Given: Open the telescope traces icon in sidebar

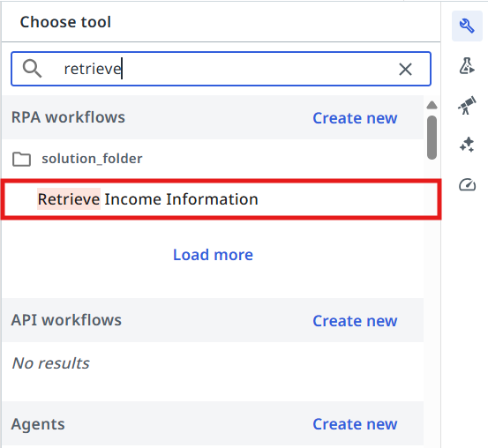Looking at the screenshot, I should [467, 105].
